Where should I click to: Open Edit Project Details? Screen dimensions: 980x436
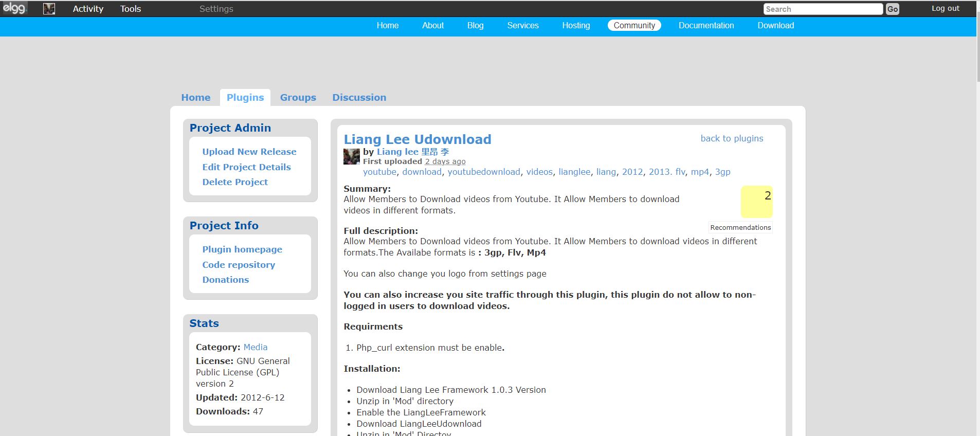click(246, 167)
